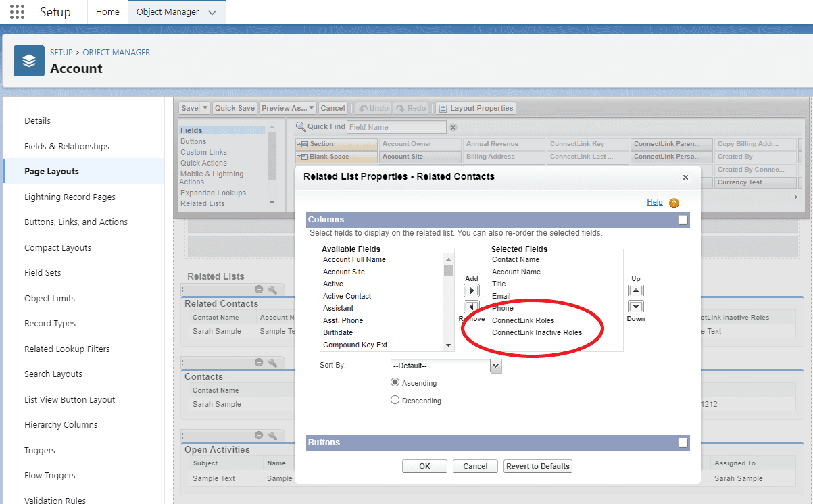Image resolution: width=813 pixels, height=504 pixels.
Task: Click the Add arrow to move a field
Action: point(471,289)
